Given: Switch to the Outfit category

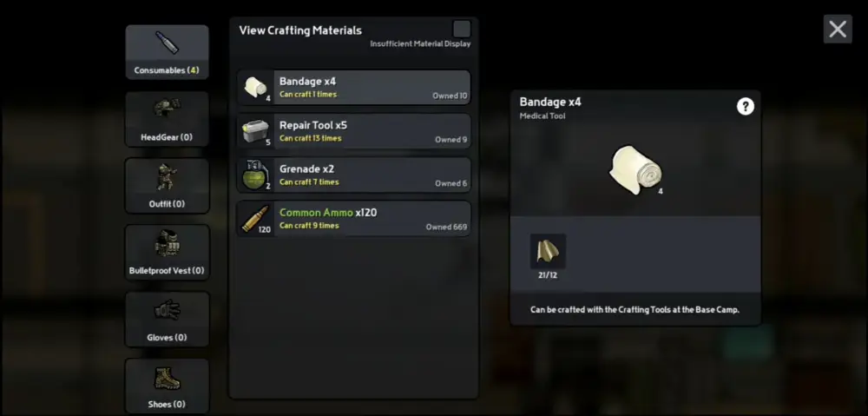Looking at the screenshot, I should click(168, 186).
